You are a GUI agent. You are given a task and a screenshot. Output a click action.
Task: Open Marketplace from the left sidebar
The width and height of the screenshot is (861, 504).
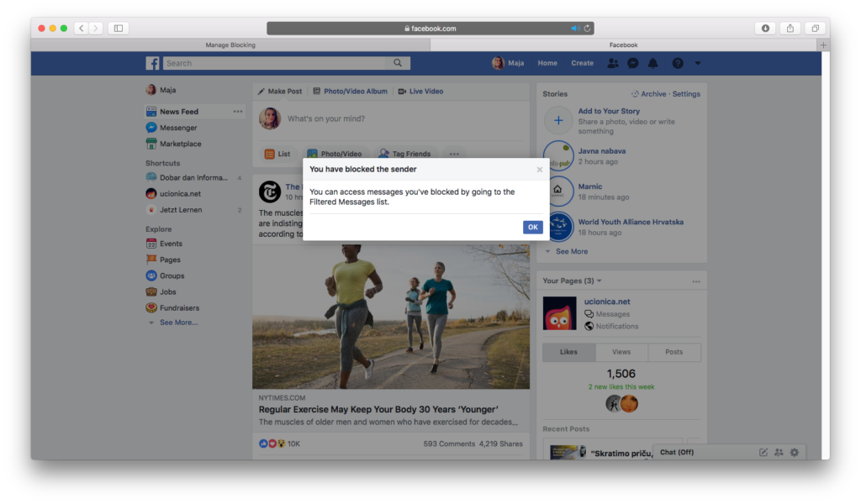(180, 144)
